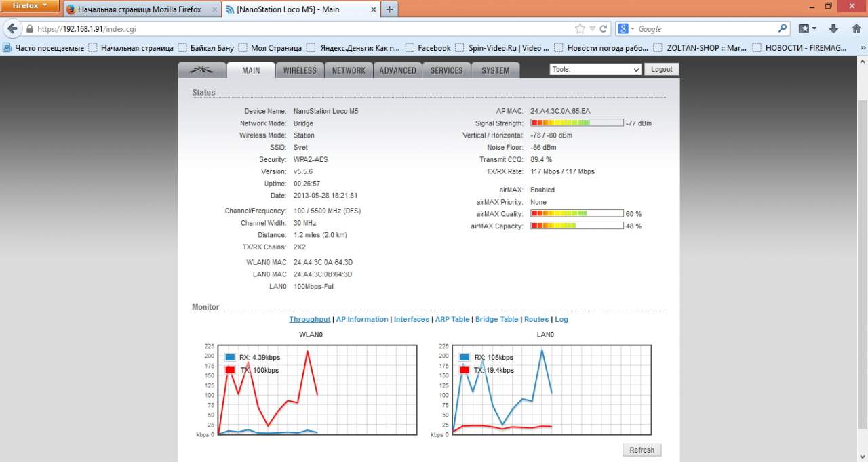Image resolution: width=868 pixels, height=462 pixels.
Task: Open the bookmarks menu icon
Action: (x=804, y=29)
